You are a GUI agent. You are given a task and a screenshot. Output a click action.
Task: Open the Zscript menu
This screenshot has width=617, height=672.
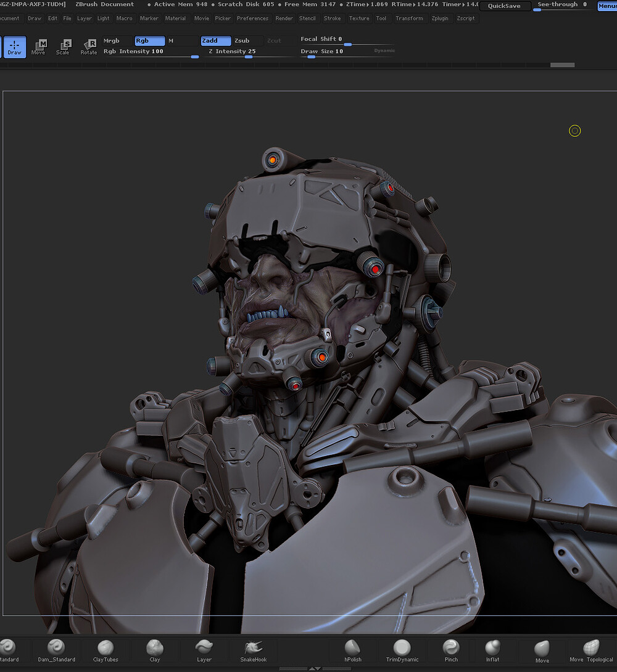tap(466, 18)
